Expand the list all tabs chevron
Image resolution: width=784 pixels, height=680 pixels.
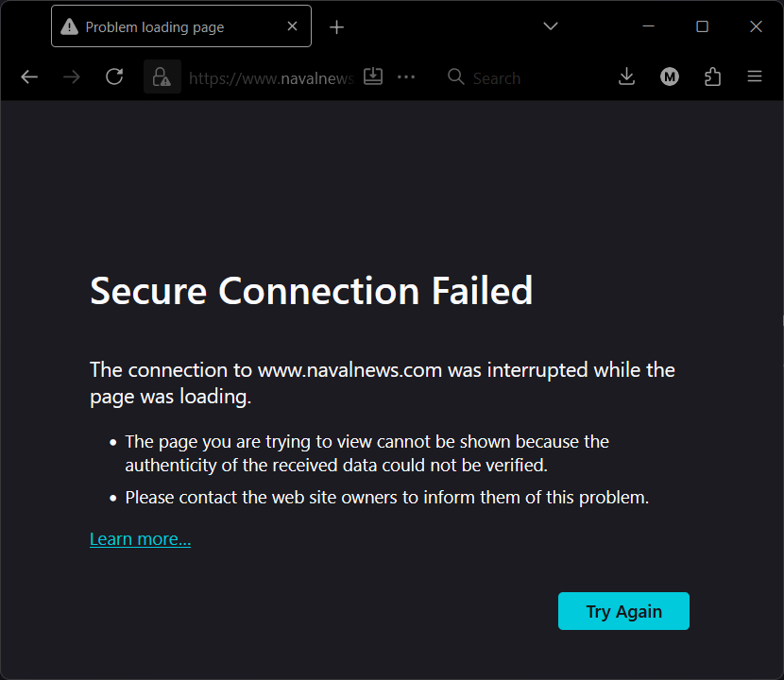pos(551,26)
